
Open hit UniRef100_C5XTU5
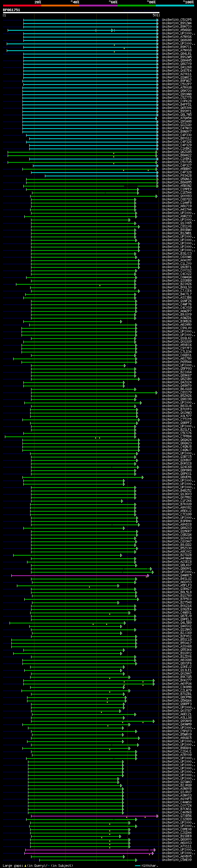click(x=177, y=162)
